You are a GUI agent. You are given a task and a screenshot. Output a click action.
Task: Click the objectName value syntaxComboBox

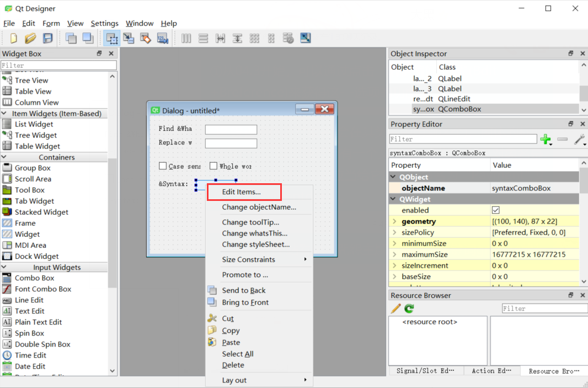click(x=521, y=188)
